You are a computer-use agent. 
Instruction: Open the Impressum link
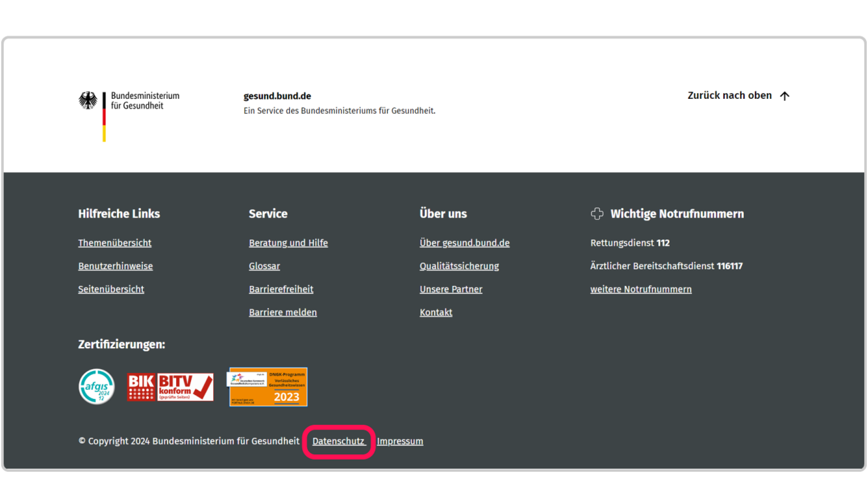pos(400,441)
